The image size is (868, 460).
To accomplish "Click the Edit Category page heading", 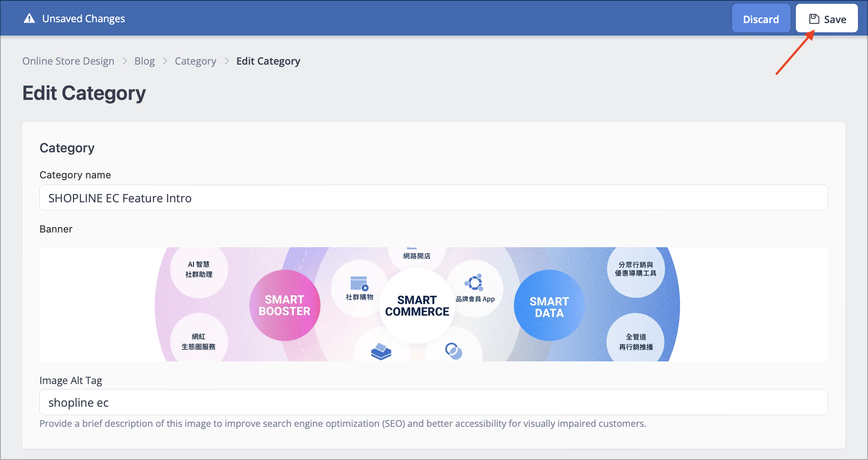I will click(x=84, y=93).
